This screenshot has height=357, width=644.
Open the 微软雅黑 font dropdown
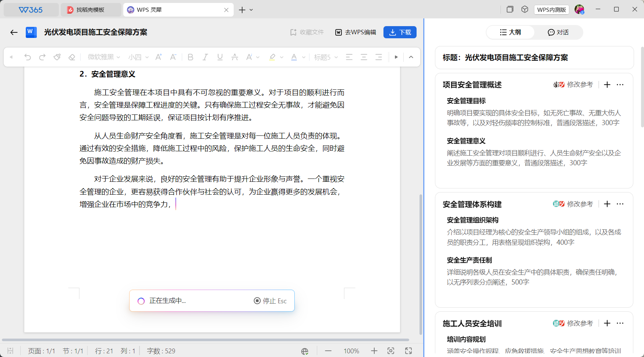point(104,57)
